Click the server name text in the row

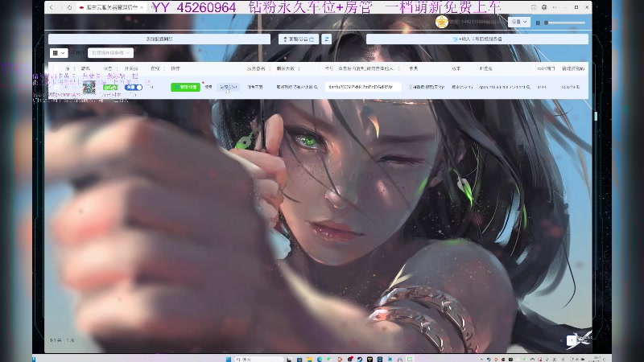255,87
